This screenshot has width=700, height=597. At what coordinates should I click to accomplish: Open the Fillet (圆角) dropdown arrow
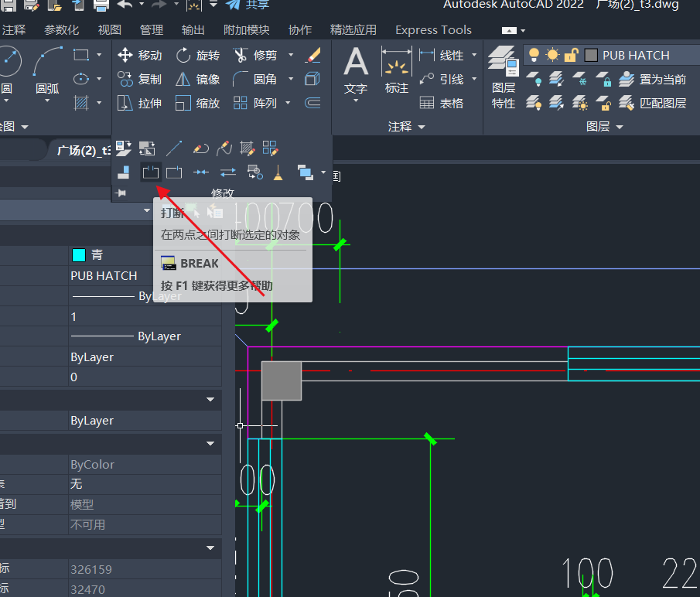291,80
